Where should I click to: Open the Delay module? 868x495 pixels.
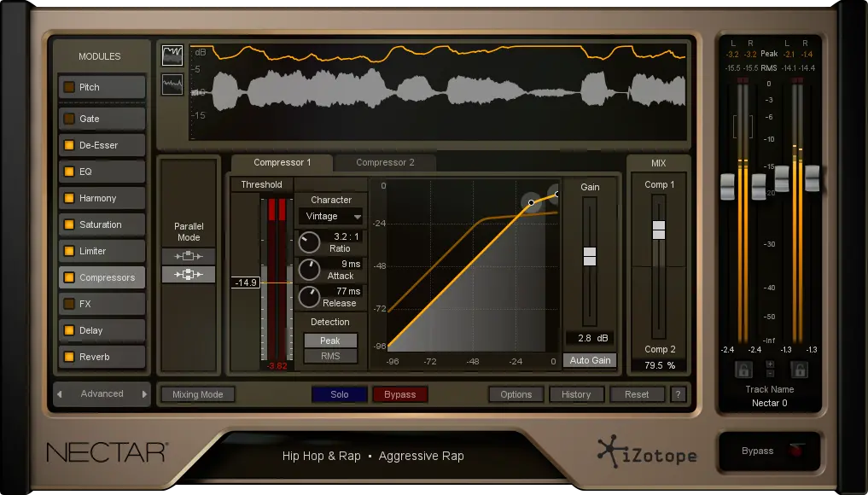(x=102, y=330)
